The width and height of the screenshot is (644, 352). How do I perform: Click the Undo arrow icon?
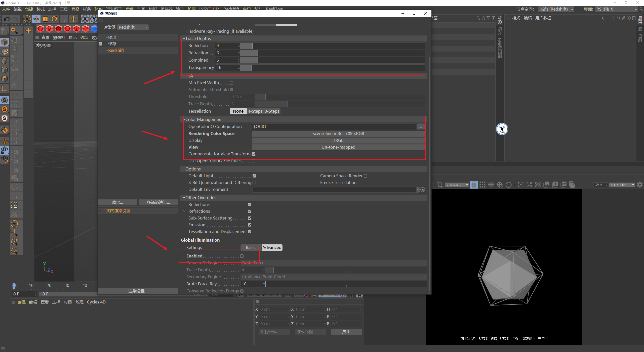(x=7, y=19)
